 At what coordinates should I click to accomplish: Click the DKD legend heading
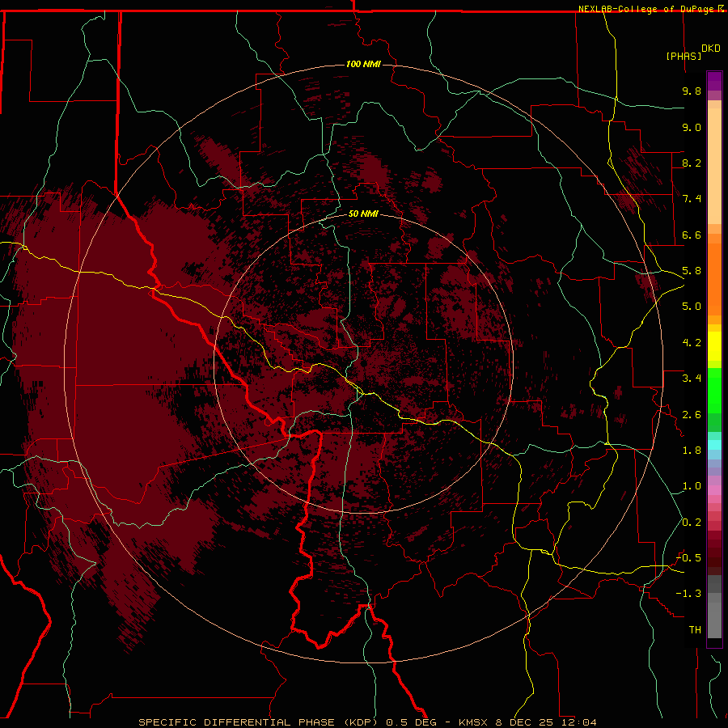pos(711,49)
